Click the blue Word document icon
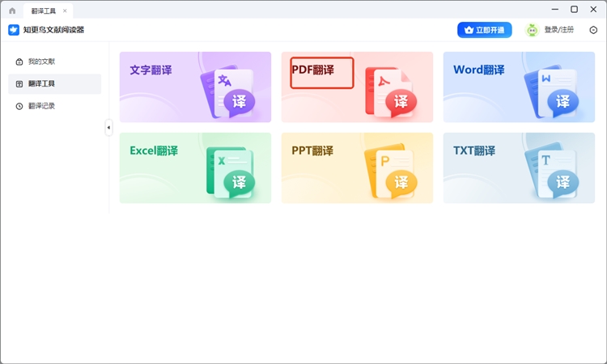Screen dimensions: 607x364 tap(551, 93)
